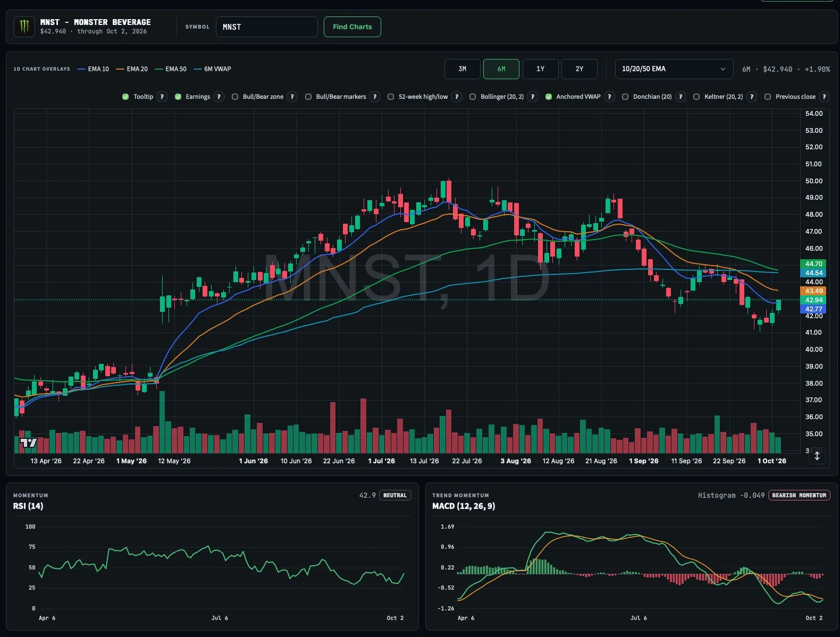Switch to the 2Y timeframe
Screen dimensions: 840x637
[x=579, y=69]
